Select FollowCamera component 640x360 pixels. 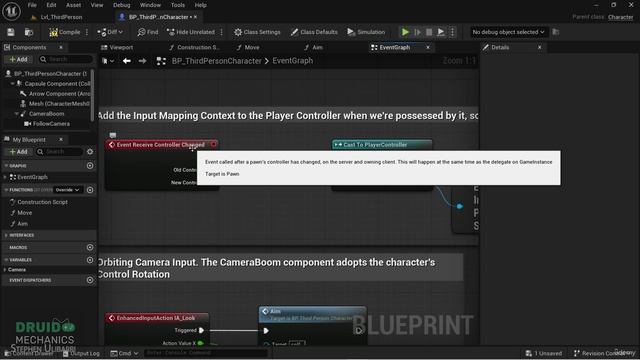[51, 124]
